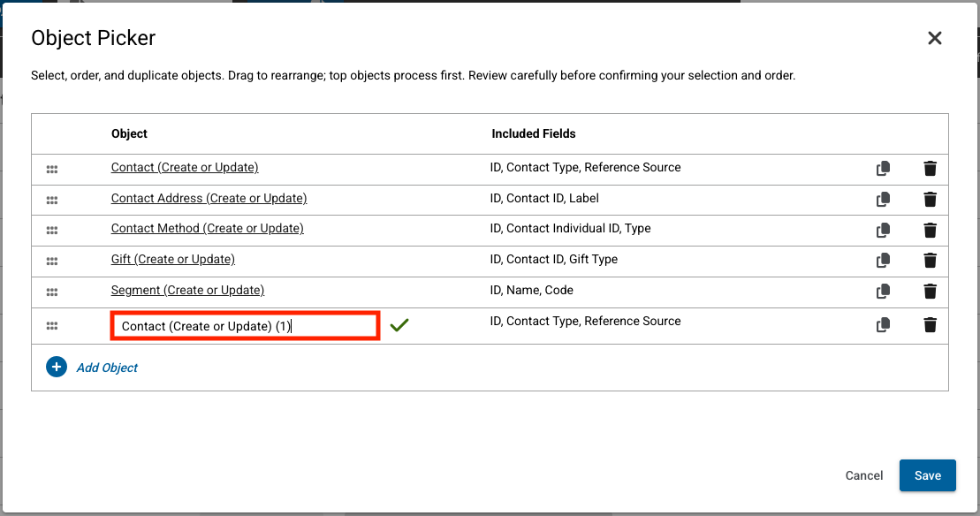Click the Object column header
Screen dimensions: 980x516
click(x=129, y=133)
